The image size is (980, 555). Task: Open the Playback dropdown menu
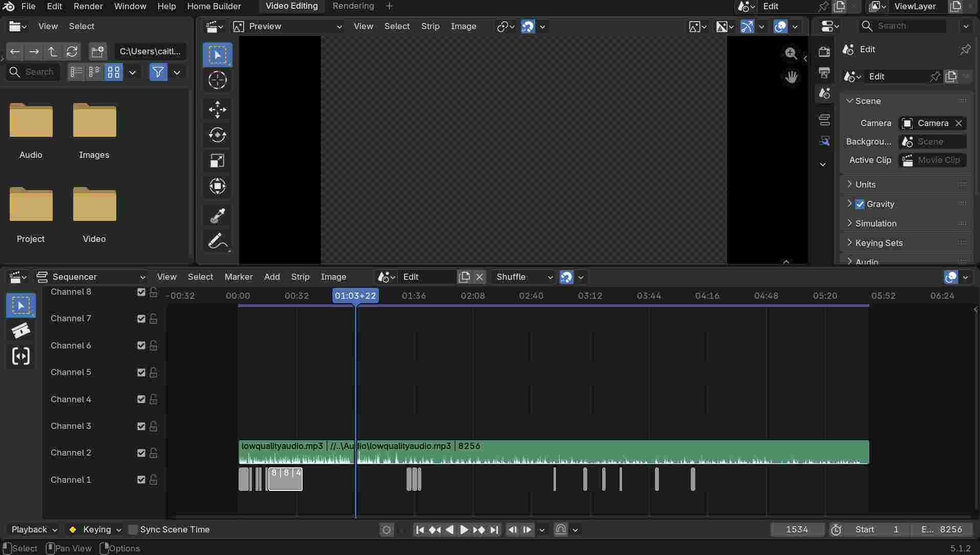(x=34, y=529)
